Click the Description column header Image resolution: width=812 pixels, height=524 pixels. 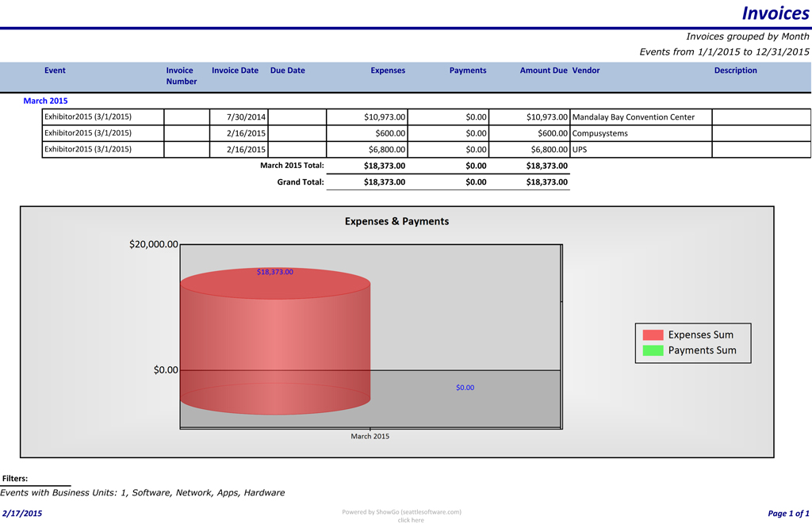click(x=735, y=71)
